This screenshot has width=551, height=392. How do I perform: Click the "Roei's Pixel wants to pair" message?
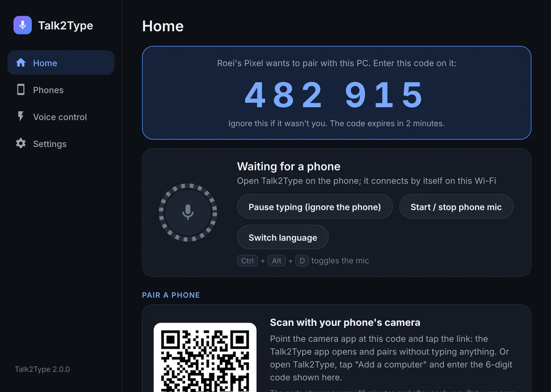337,63
